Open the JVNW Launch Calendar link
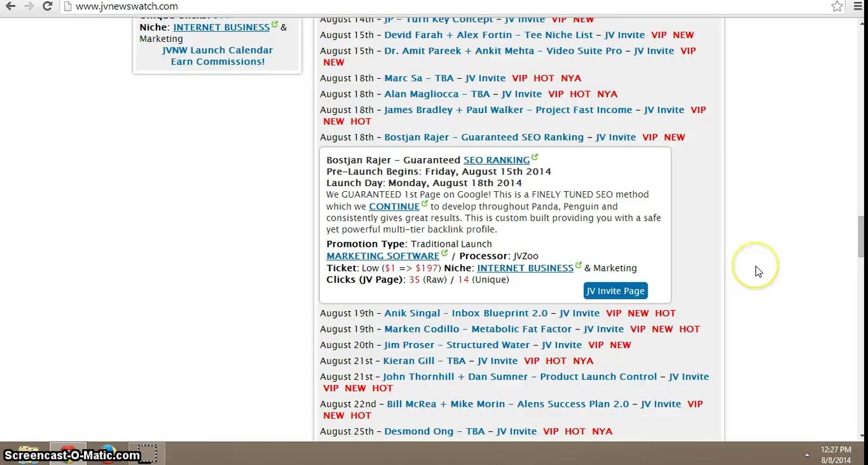Screen dimensions: 868x465 217,50
